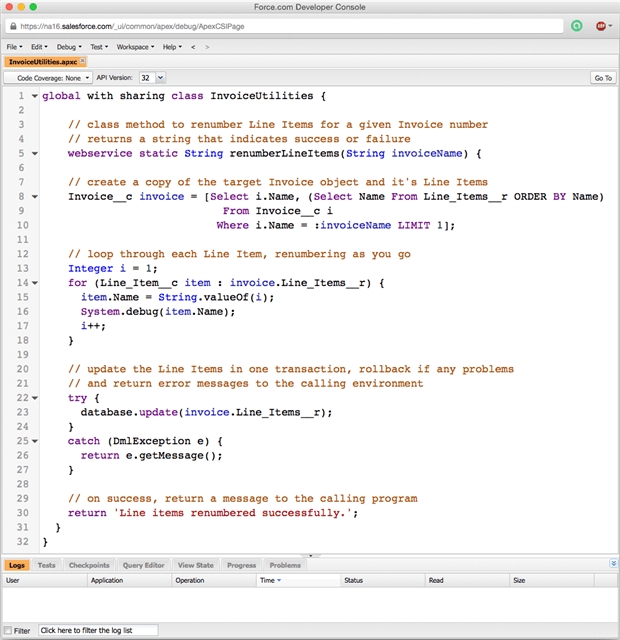Collapse the catch block fold on line 25
620x640 pixels.
(35, 441)
